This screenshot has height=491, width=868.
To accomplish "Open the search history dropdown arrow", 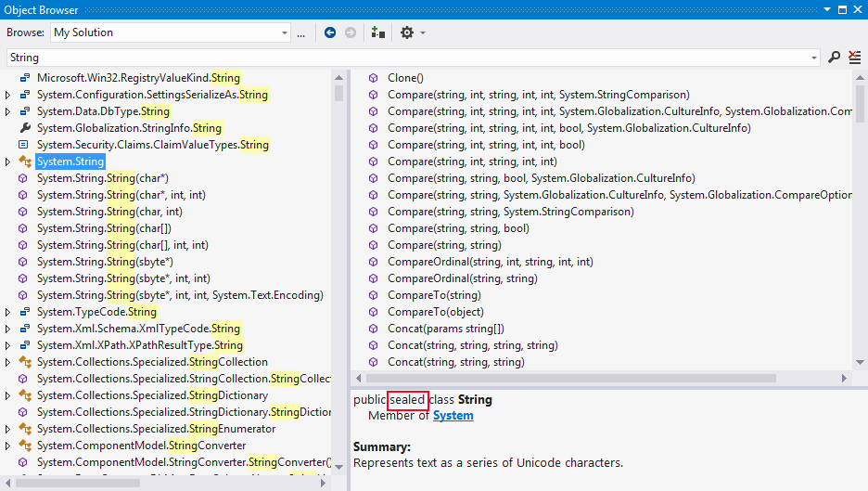I will [814, 58].
